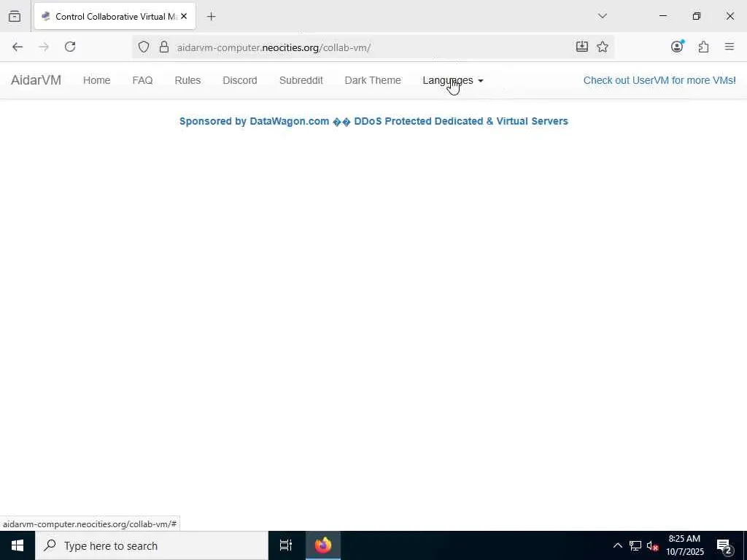Click the taskbar search box
747x560 pixels.
[x=152, y=545]
